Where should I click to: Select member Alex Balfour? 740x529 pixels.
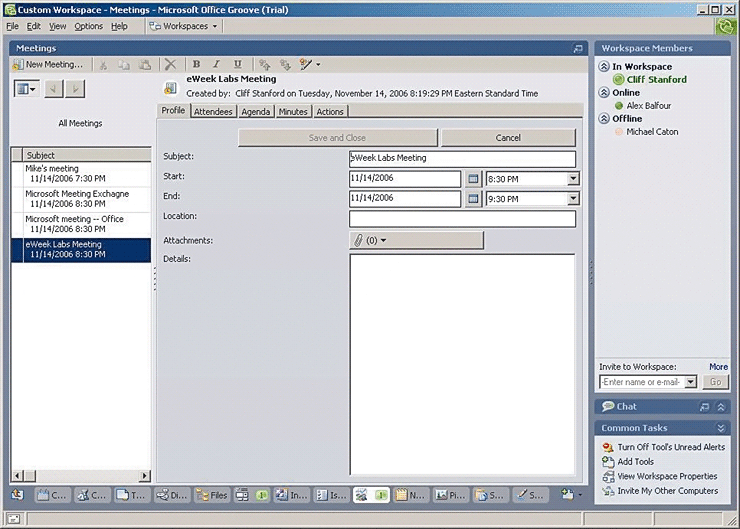[x=648, y=106]
